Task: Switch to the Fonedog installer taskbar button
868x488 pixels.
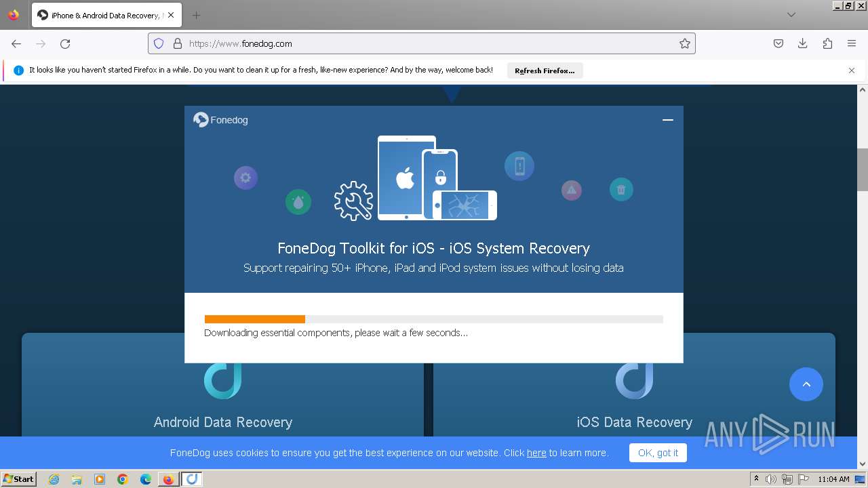Action: coord(192,479)
